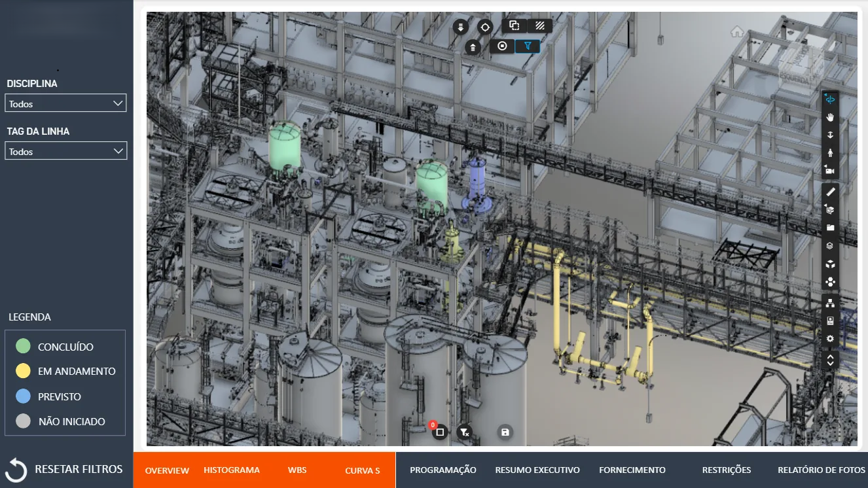Open the Camera interactions tool
868x488 pixels.
830,170
